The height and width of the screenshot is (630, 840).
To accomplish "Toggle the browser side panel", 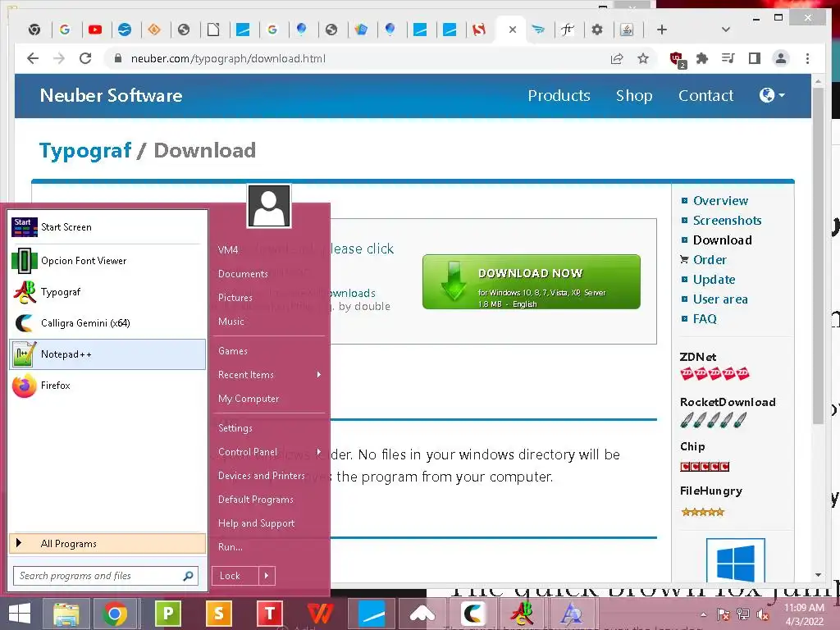I will point(755,58).
